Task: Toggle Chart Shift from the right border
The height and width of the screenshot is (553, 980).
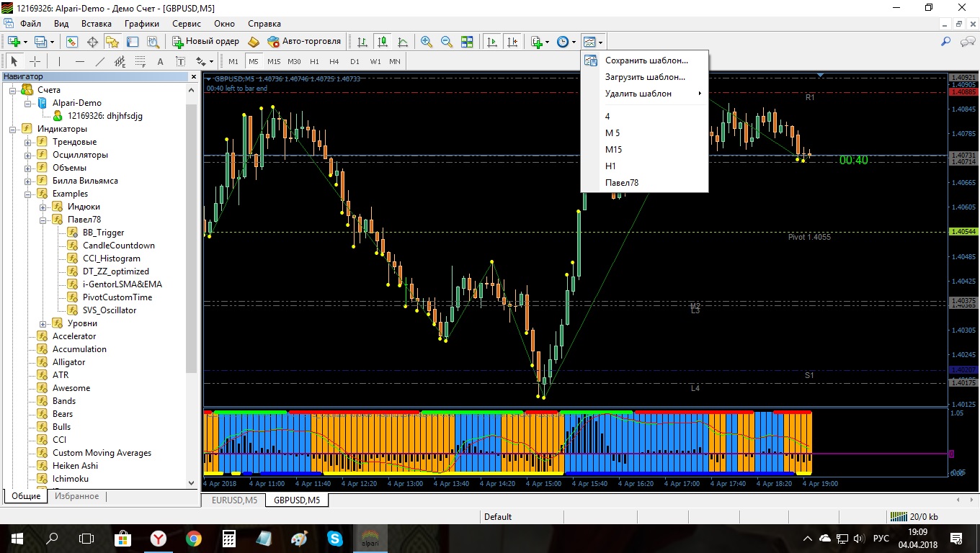Action: [512, 42]
